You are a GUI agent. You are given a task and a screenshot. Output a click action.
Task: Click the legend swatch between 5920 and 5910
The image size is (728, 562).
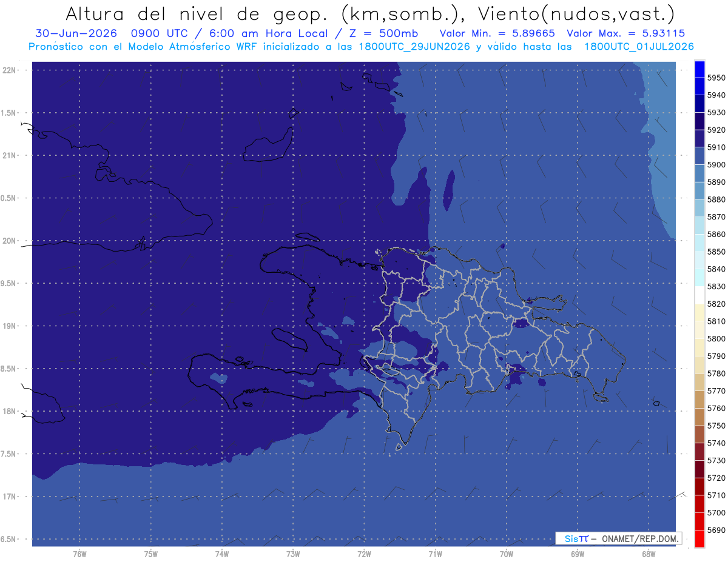699,139
